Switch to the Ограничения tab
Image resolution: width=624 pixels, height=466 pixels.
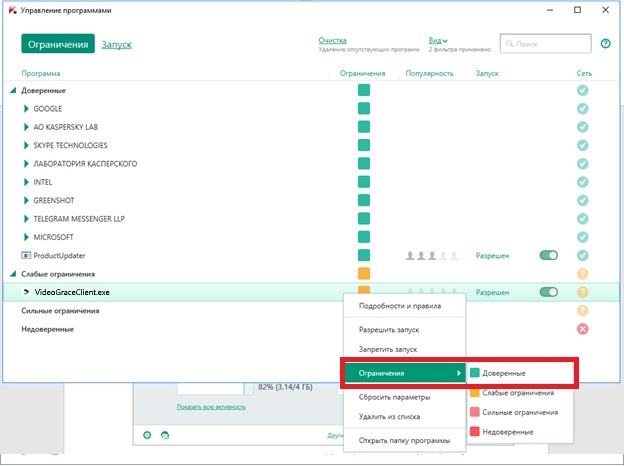58,44
